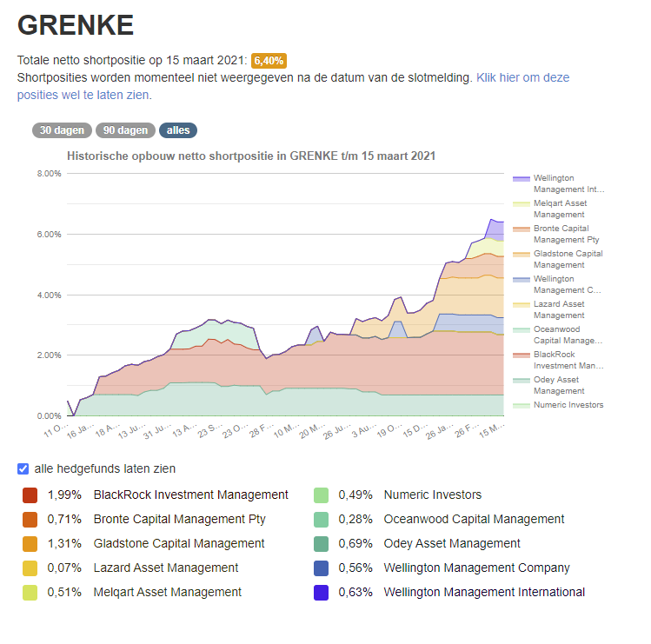Screen dimensions: 651x644
Task: Click Bronte Capital Management Pty orange swatch
Action: pos(30,520)
